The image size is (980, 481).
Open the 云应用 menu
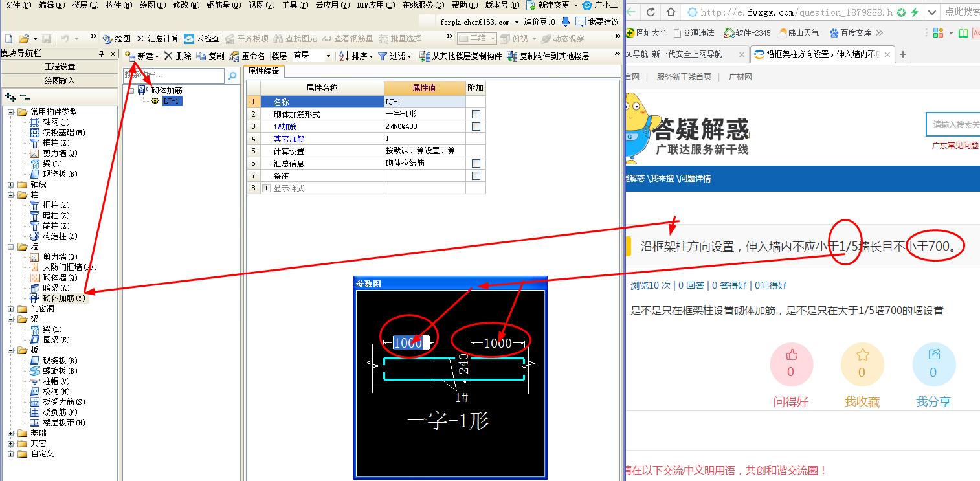point(333,5)
